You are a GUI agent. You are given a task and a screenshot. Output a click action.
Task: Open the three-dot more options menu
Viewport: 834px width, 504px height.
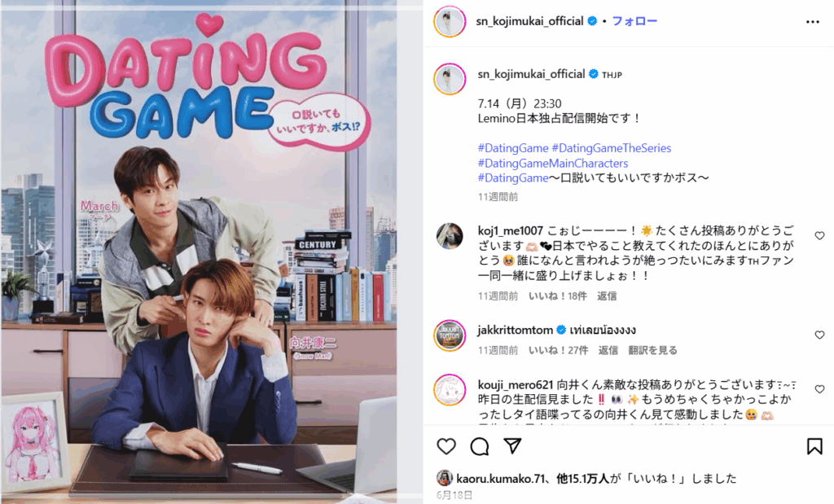pyautogui.click(x=812, y=22)
